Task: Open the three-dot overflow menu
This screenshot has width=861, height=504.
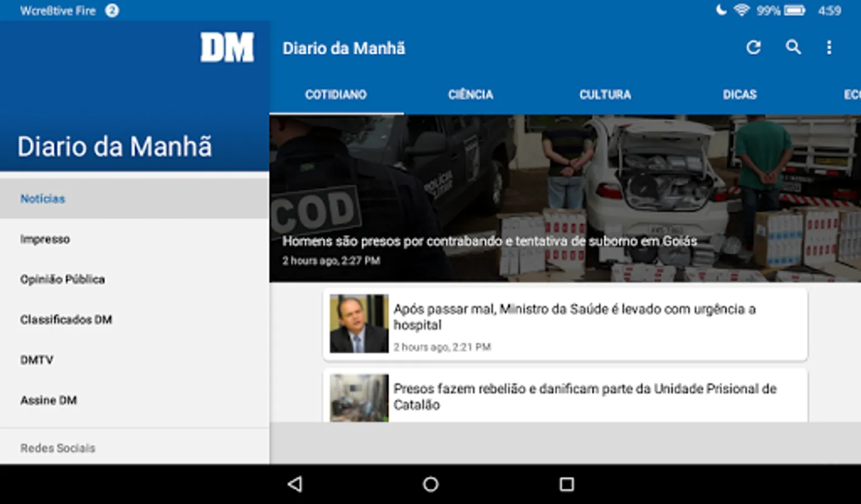Action: [829, 48]
